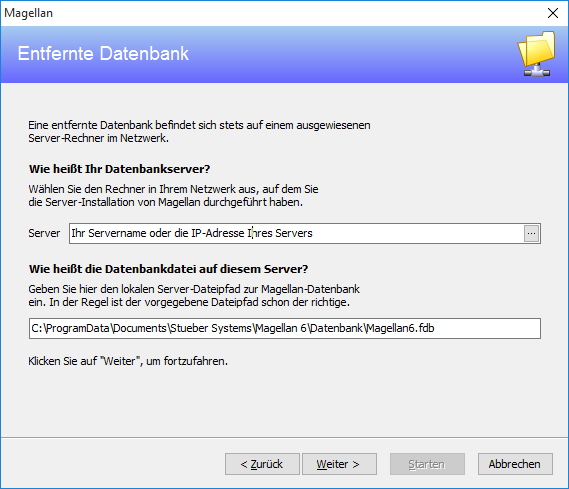Image resolution: width=569 pixels, height=489 pixels.
Task: Click the greyed-out Starten button
Action: tap(427, 464)
